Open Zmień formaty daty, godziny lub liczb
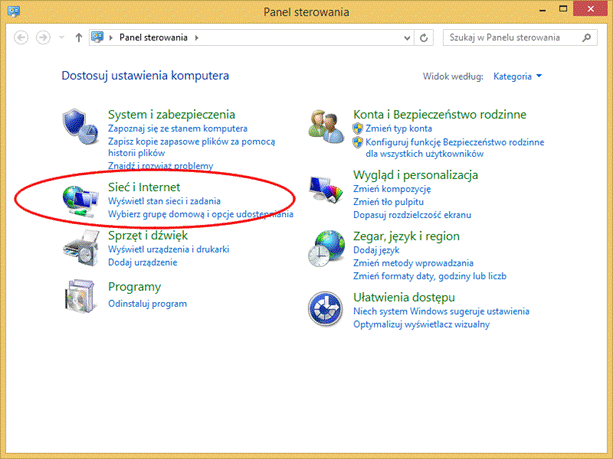 pyautogui.click(x=430, y=276)
